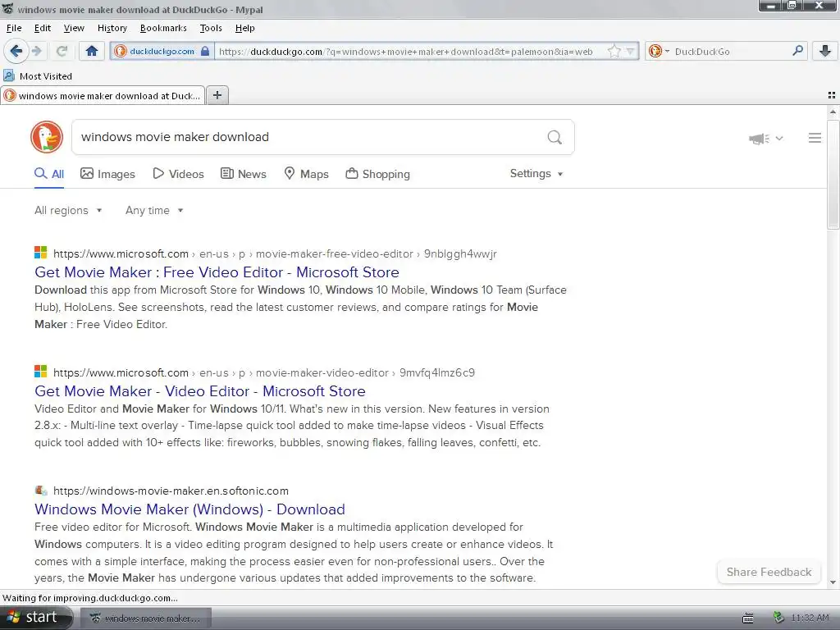Switch to Images results
Screen dimensions: 840x630
click(107, 174)
